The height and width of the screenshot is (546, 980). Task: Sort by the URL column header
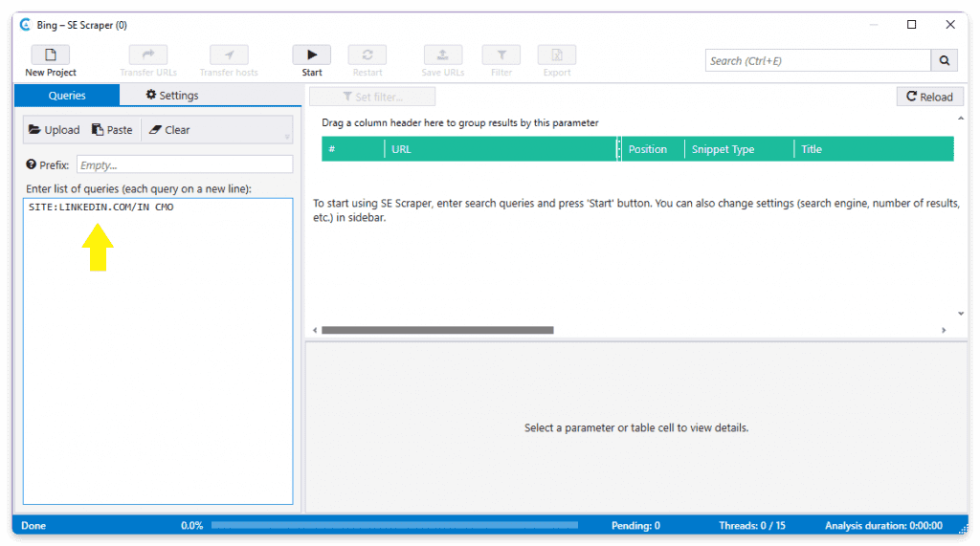click(501, 149)
